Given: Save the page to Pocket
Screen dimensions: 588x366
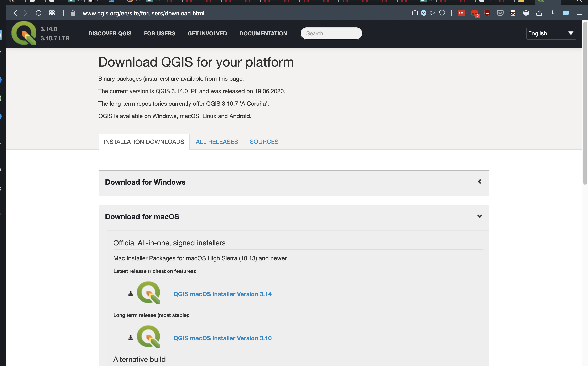Looking at the screenshot, I should click(500, 13).
